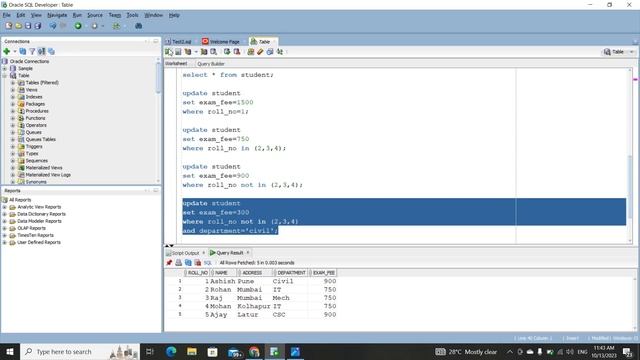640x360 pixels.
Task: Click the Save icon in main toolbar
Action: [28, 26]
